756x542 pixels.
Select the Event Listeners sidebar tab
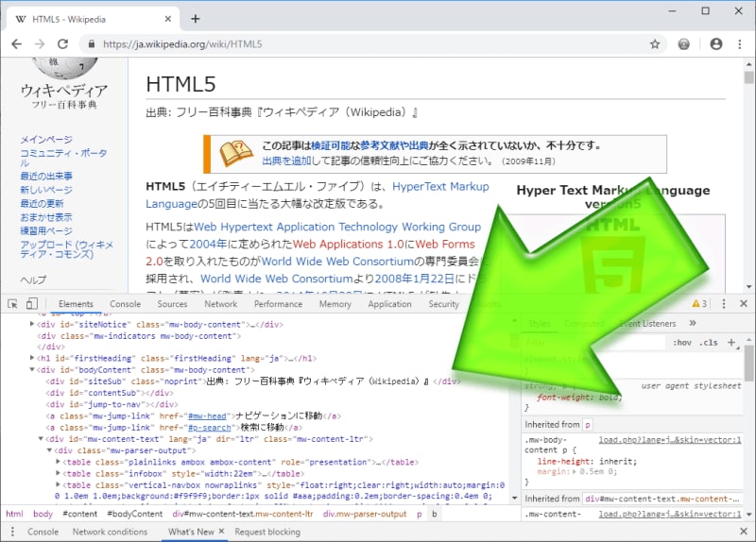(647, 324)
